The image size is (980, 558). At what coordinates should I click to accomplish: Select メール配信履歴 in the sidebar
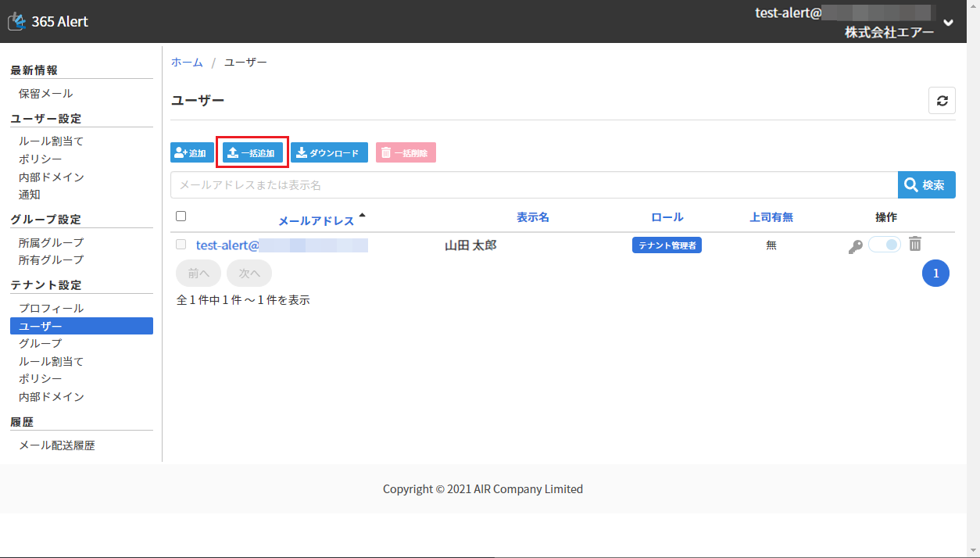click(56, 445)
